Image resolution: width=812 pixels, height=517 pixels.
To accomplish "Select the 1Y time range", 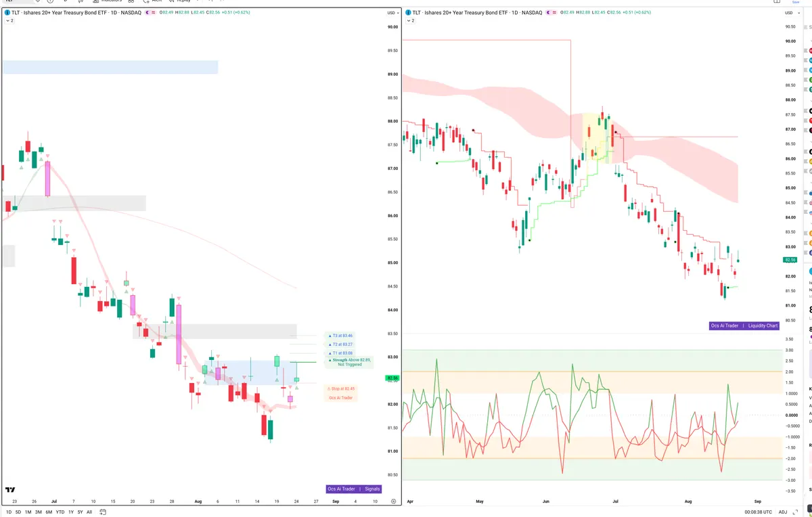I will 71,512.
